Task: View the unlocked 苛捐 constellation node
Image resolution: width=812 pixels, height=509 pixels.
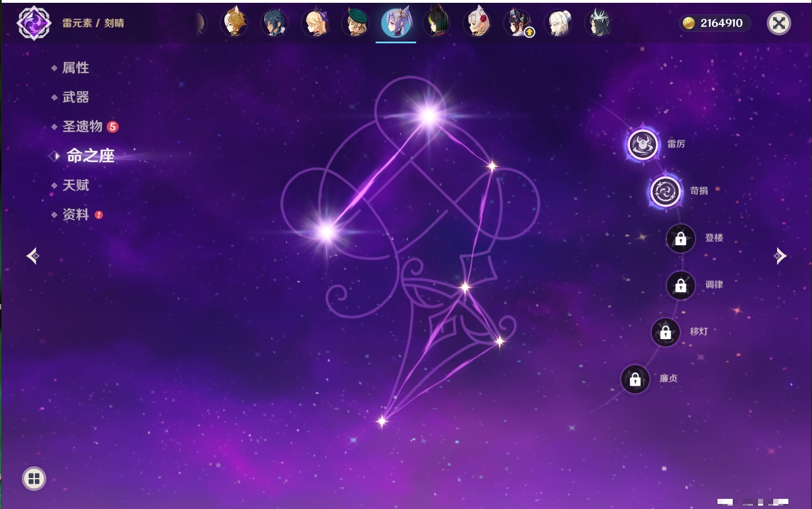Action: 666,191
